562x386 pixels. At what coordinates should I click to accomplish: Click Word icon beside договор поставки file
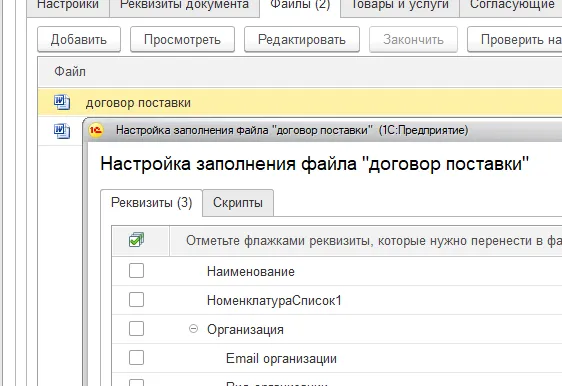(x=62, y=102)
